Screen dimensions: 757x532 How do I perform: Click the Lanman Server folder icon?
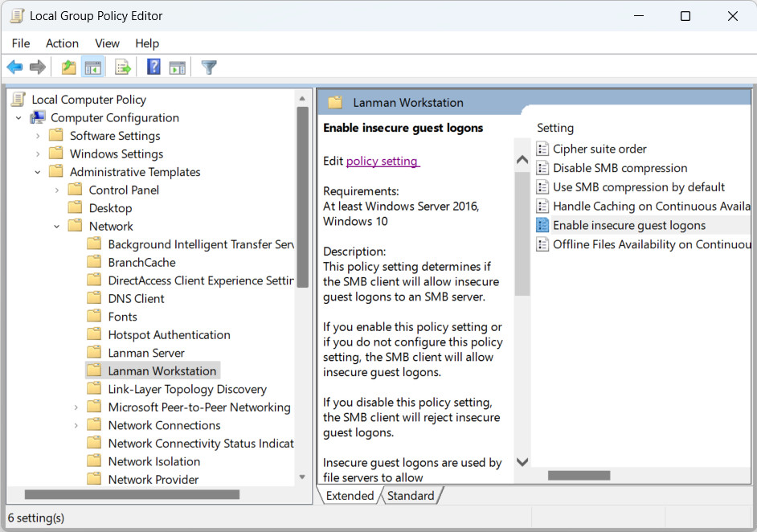(94, 352)
